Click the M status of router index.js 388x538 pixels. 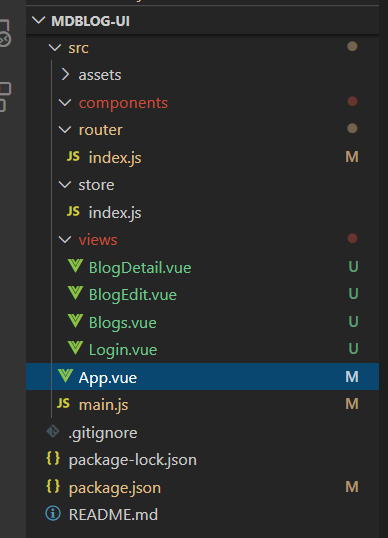click(352, 157)
